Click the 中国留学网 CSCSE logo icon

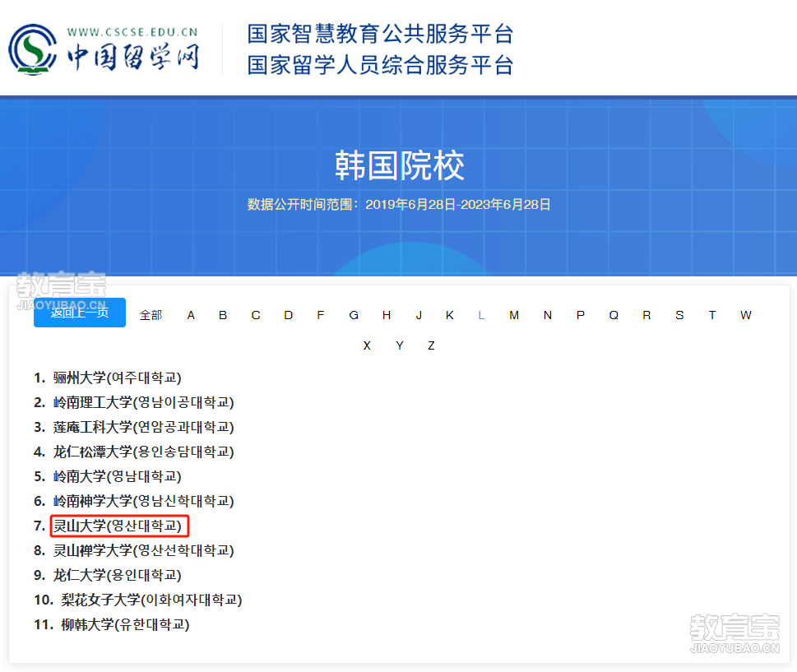(33, 49)
